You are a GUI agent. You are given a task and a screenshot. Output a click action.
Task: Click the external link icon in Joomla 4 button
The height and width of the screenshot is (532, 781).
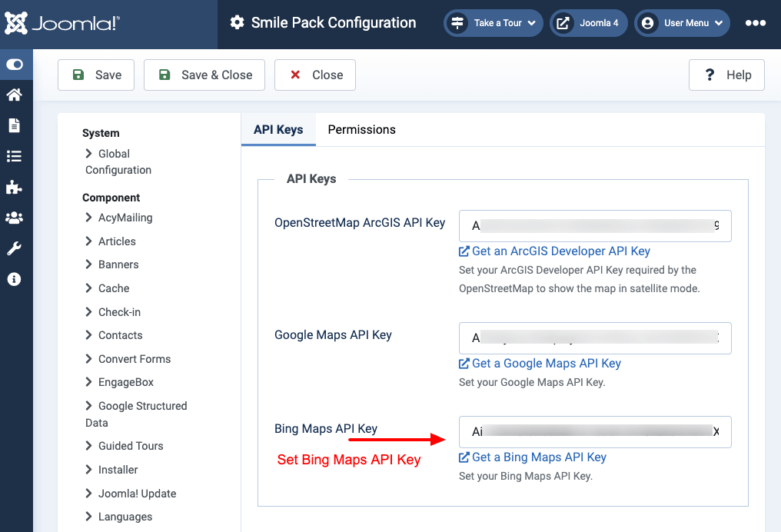pyautogui.click(x=563, y=23)
